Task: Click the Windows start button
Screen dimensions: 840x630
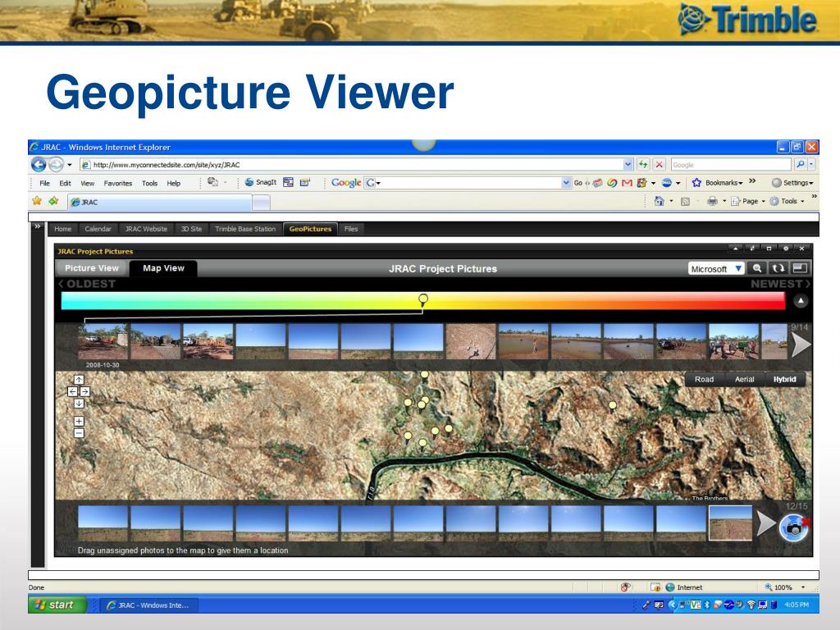Action: click(58, 605)
